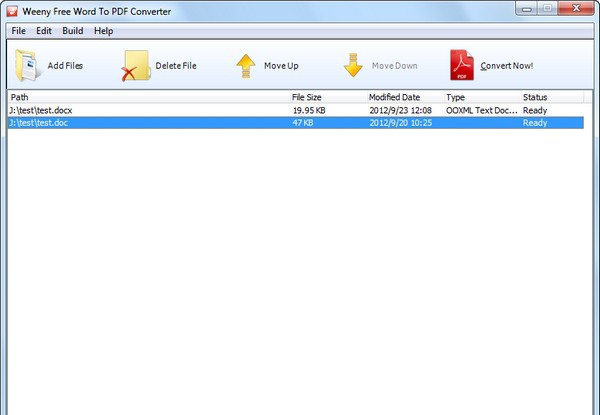Sort list by the Path column header
The width and height of the screenshot is (600, 415).
tap(148, 97)
